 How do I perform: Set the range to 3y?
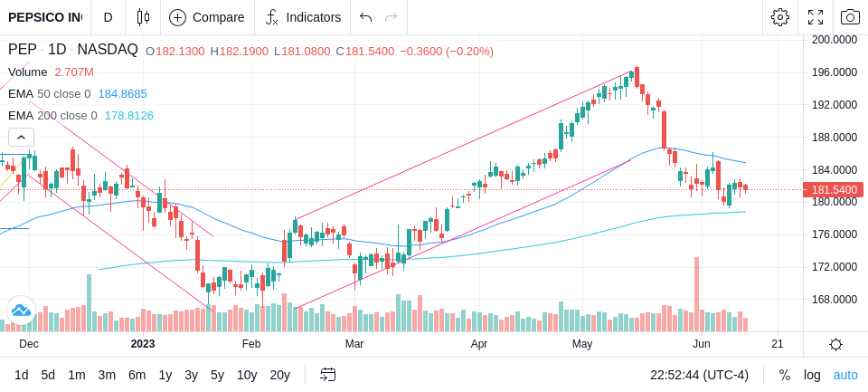191,375
